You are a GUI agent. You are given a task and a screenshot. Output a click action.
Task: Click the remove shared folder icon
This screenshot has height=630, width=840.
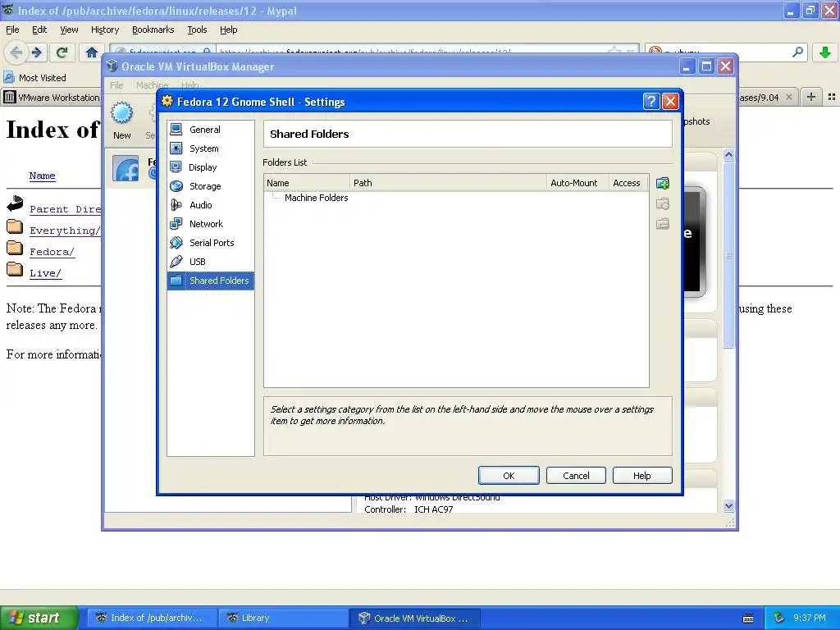(x=663, y=223)
